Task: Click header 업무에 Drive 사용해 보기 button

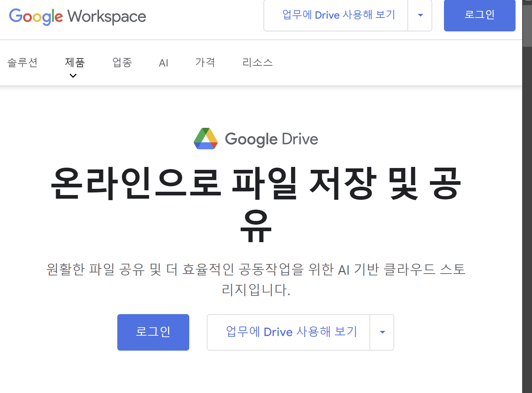Action: [336, 15]
